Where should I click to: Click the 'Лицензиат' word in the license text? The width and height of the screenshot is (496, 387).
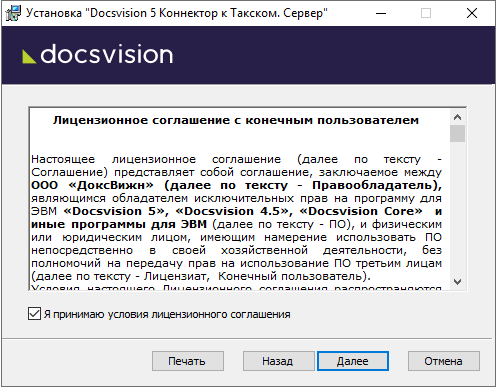pos(175,276)
